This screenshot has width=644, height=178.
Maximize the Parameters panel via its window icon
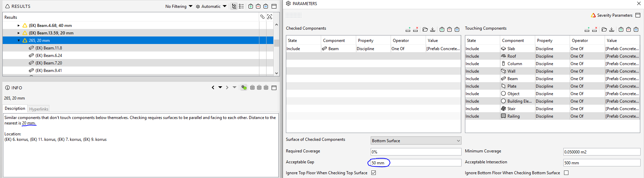point(638,15)
